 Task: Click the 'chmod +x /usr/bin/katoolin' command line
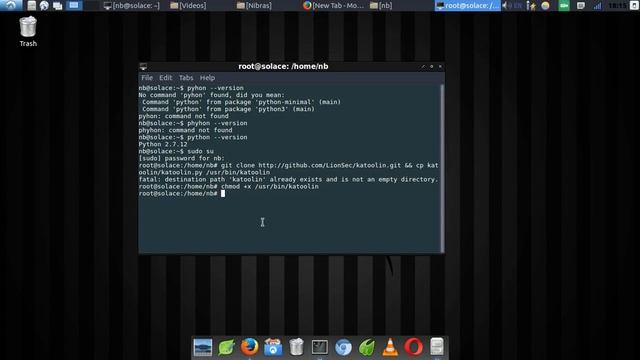[x=229, y=187]
